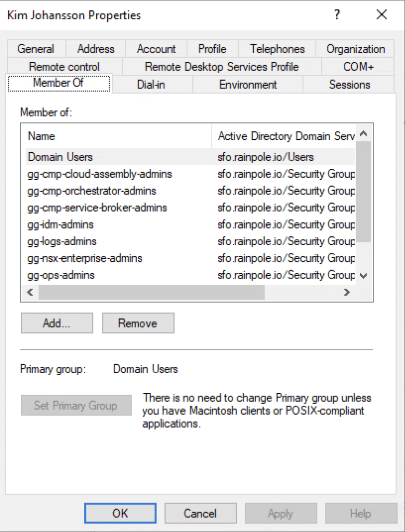This screenshot has height=532, width=405.
Task: Open the Dial-in tab
Action: click(x=151, y=84)
